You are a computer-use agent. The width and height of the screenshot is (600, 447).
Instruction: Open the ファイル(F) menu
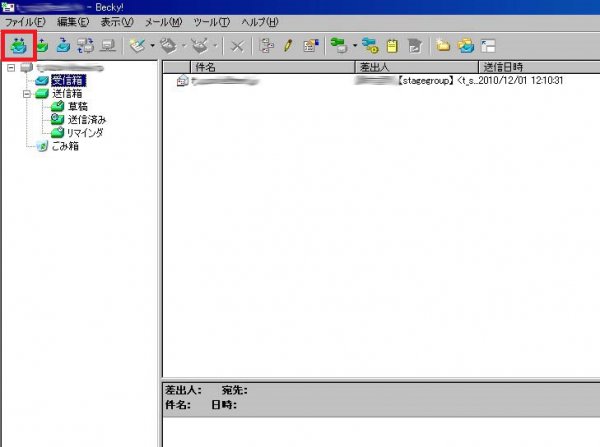coord(25,22)
